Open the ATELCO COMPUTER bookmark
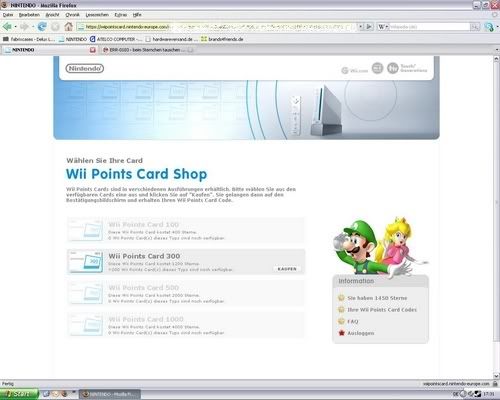 tap(116, 39)
